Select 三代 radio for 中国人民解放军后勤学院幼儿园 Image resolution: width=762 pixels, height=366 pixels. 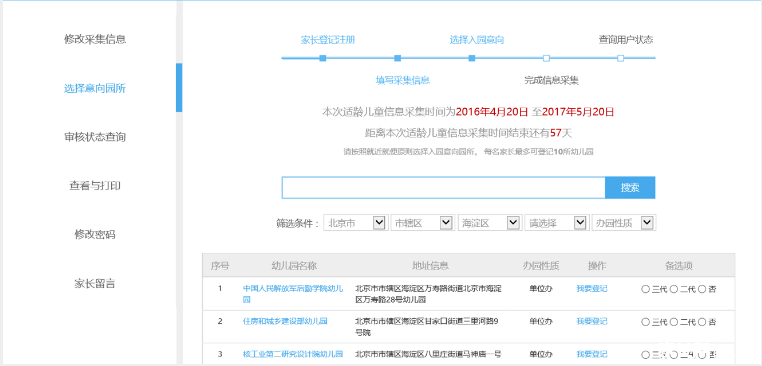[x=645, y=289]
